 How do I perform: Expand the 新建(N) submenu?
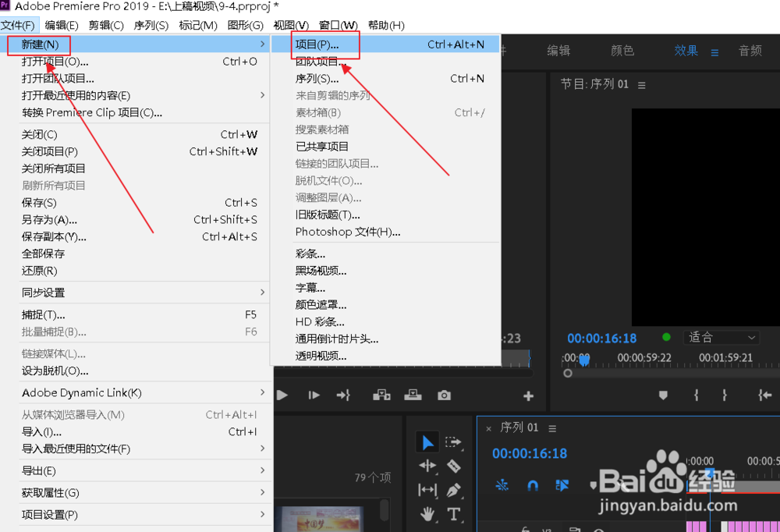coord(135,44)
